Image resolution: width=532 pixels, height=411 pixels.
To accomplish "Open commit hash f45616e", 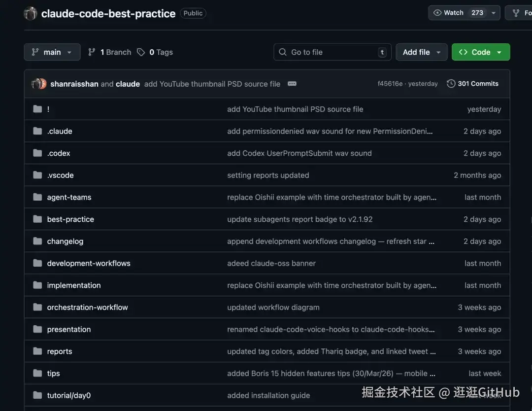I will (x=390, y=84).
